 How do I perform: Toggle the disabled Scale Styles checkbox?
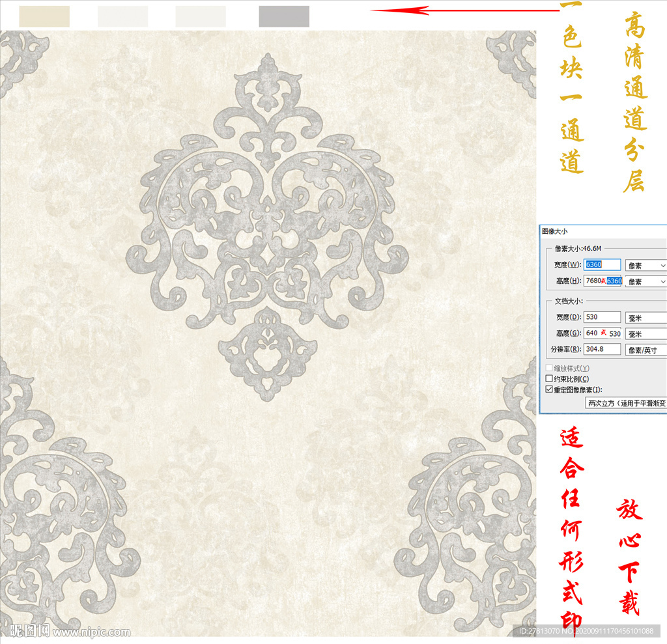(x=549, y=368)
